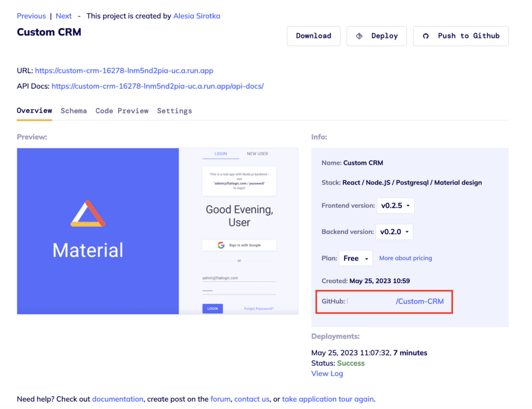Click the Name: Custom CRM info row
The image size is (532, 409).
352,163
